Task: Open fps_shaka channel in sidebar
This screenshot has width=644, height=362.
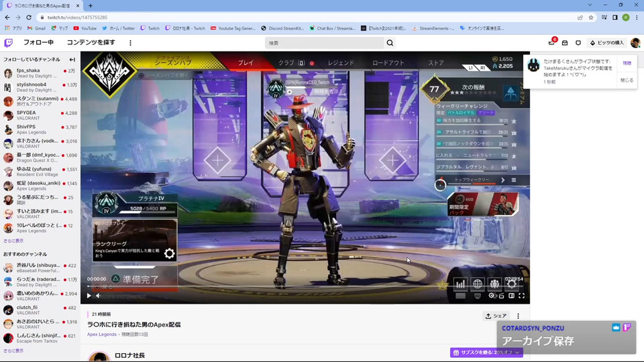Action: (40, 73)
